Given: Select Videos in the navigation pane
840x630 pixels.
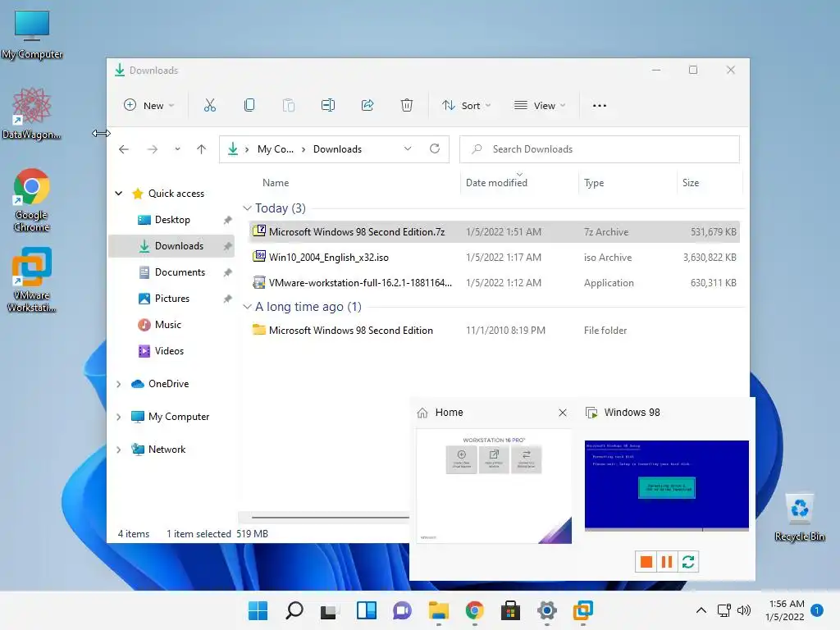Looking at the screenshot, I should (171, 351).
